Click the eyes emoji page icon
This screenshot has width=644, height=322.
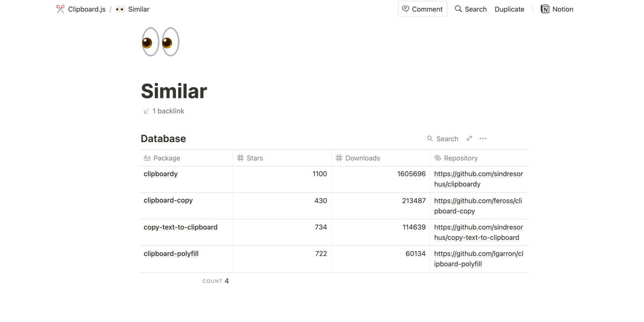point(159,41)
